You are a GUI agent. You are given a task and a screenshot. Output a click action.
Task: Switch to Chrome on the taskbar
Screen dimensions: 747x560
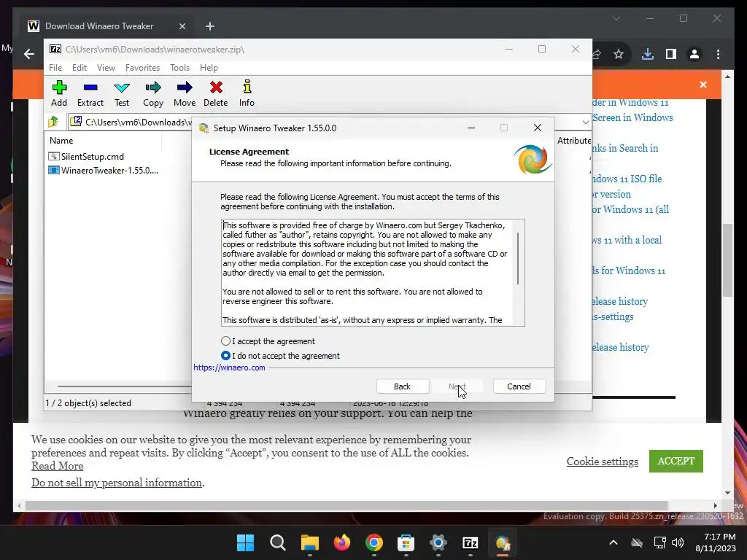click(374, 542)
